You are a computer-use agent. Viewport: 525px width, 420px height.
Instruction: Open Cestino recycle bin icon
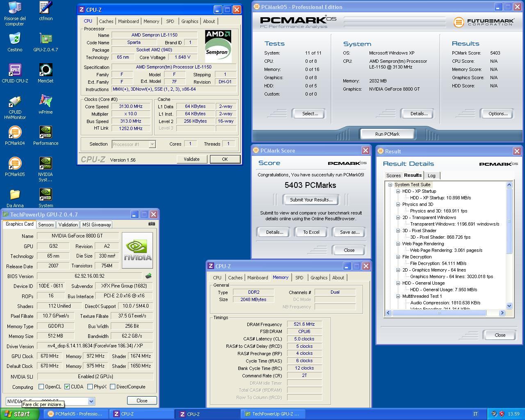15,42
